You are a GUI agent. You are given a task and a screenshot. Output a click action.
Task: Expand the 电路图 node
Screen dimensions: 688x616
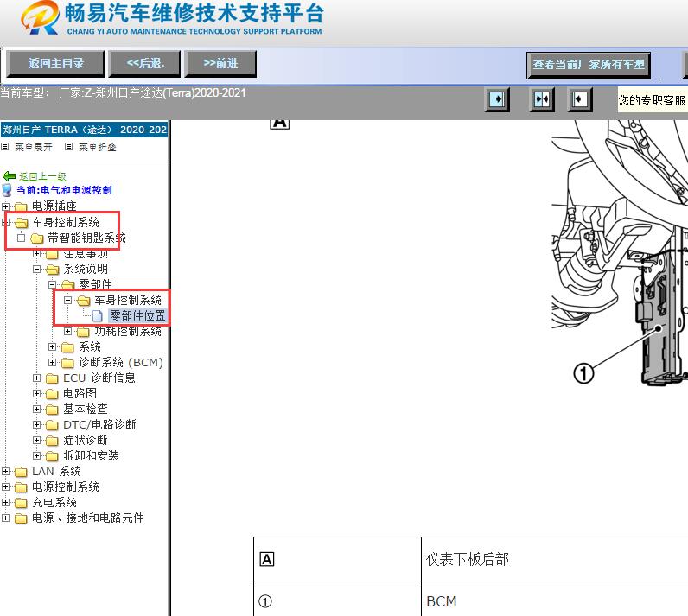[x=37, y=394]
